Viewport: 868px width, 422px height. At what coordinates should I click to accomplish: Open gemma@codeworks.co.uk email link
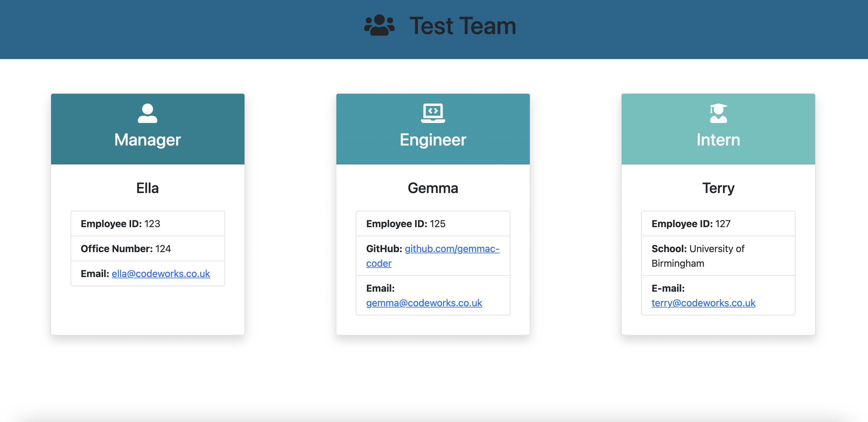pos(424,303)
